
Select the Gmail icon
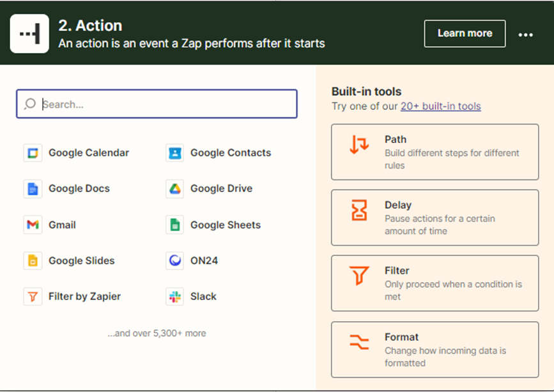pos(33,225)
